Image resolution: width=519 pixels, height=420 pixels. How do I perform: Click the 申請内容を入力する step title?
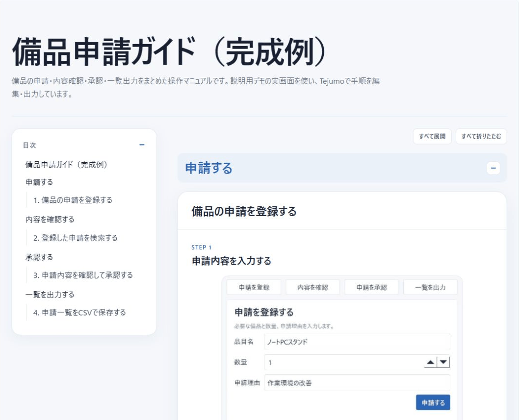(x=232, y=261)
